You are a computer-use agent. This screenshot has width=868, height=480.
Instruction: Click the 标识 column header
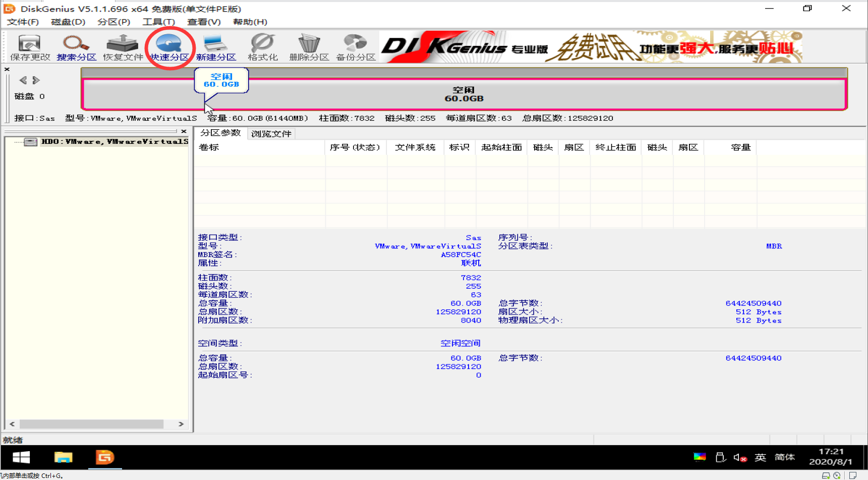click(459, 147)
